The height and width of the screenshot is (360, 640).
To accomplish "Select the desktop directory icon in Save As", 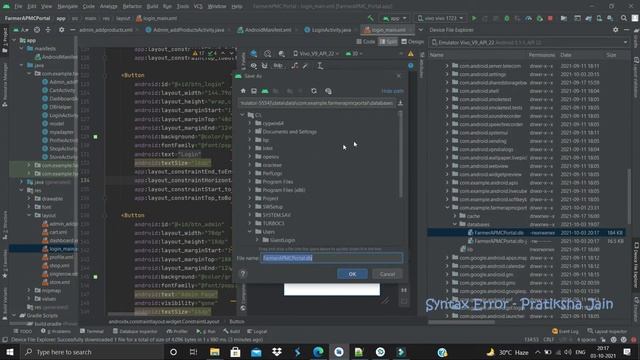I will tap(254, 91).
